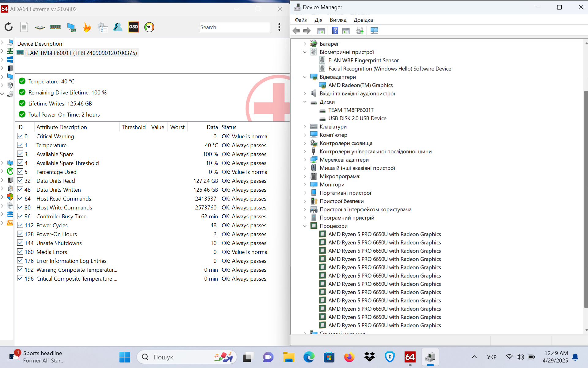Screen dimensions: 588x368
Task: Click the Device Manager help icon
Action: 335,31
